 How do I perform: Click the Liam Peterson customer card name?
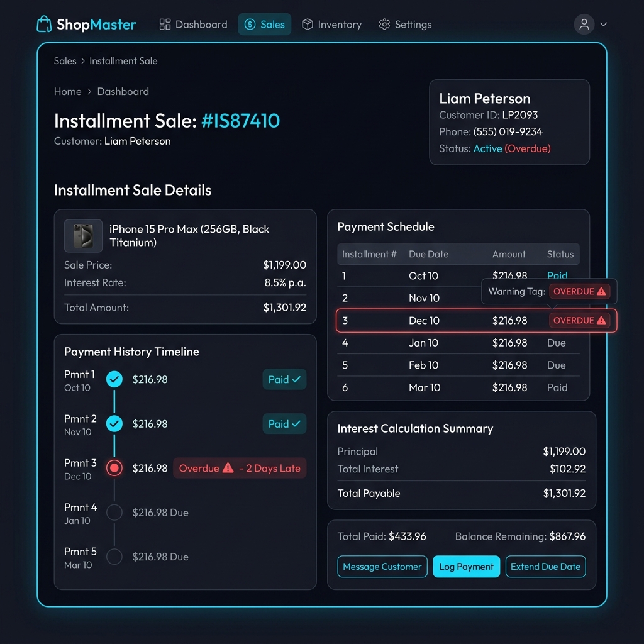point(485,99)
